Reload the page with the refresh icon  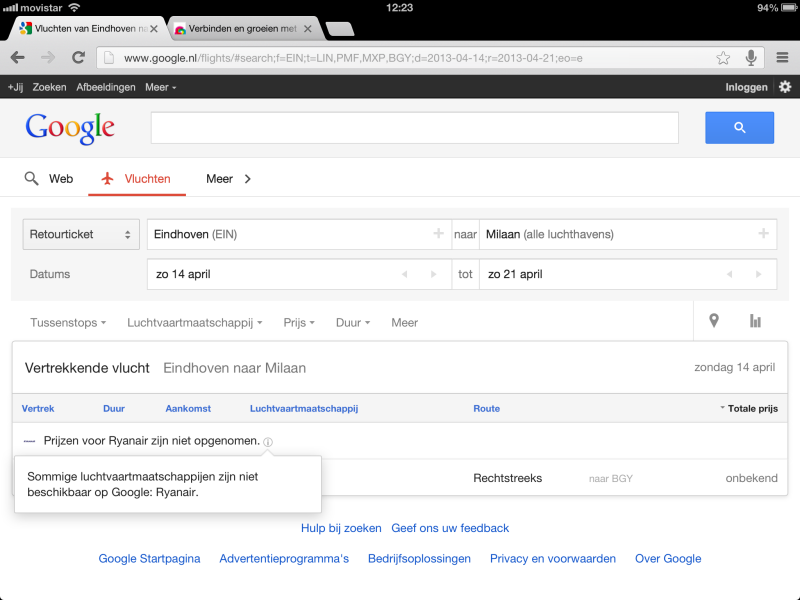coord(78,58)
